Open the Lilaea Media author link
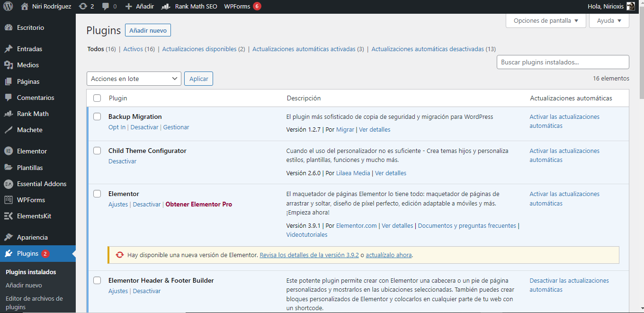The width and height of the screenshot is (644, 313). tap(353, 173)
